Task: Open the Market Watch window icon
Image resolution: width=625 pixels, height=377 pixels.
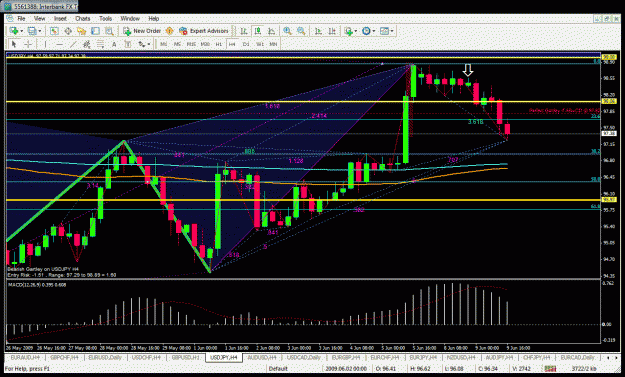Action: pyautogui.click(x=55, y=31)
